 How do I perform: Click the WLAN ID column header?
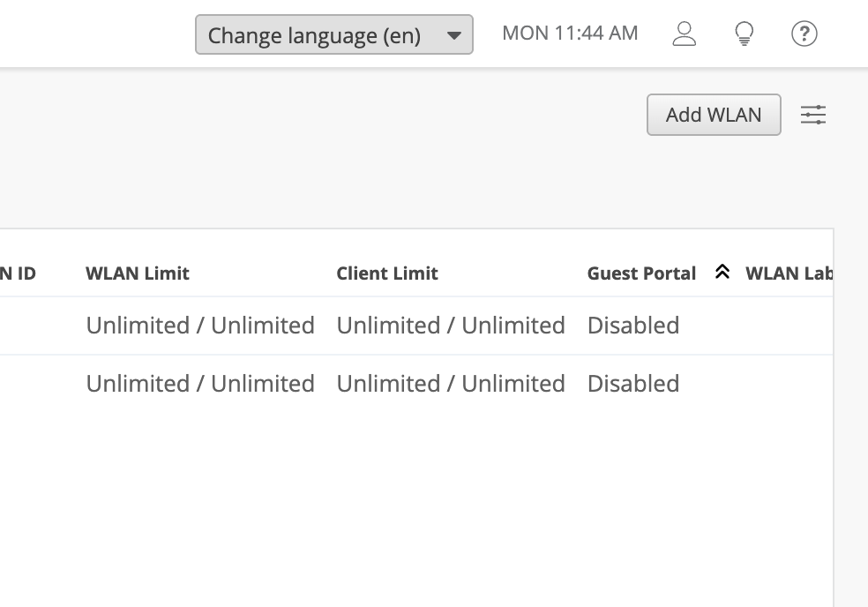click(x=18, y=273)
